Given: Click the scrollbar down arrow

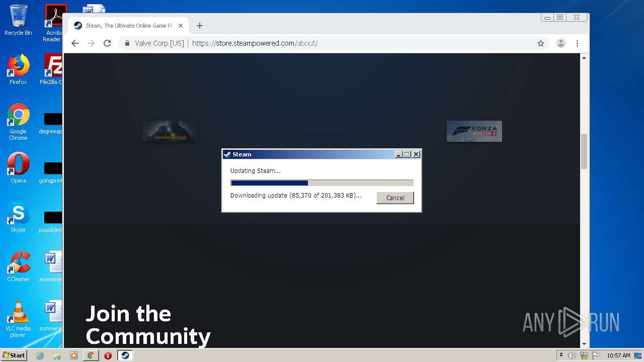Looking at the screenshot, I should (x=584, y=344).
